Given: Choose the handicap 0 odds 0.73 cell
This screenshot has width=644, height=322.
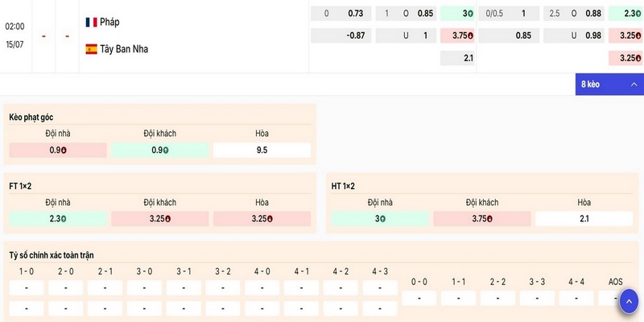Looking at the screenshot, I should [x=341, y=14].
